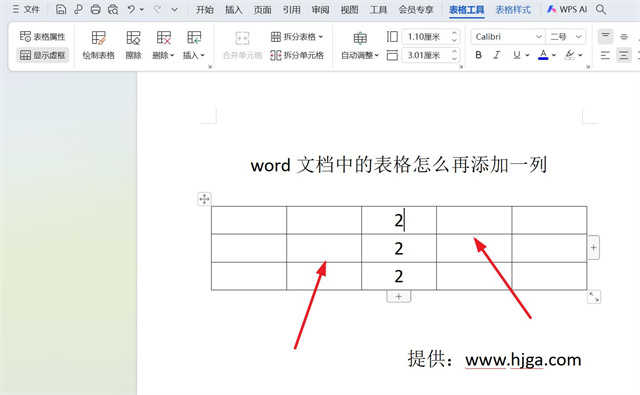Switch to the 工具 tab

tap(378, 9)
